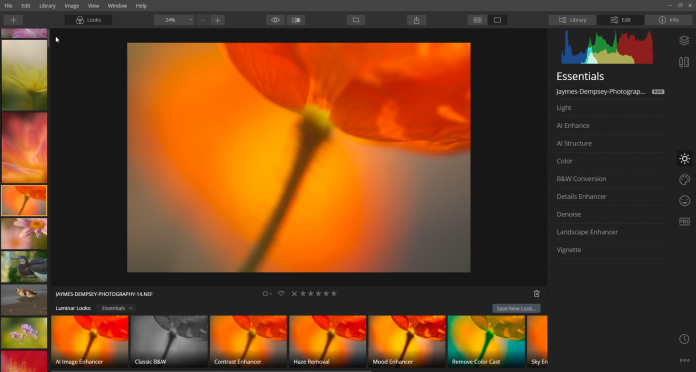This screenshot has width=696, height=372.
Task: Set rating to one star
Action: [x=304, y=293]
